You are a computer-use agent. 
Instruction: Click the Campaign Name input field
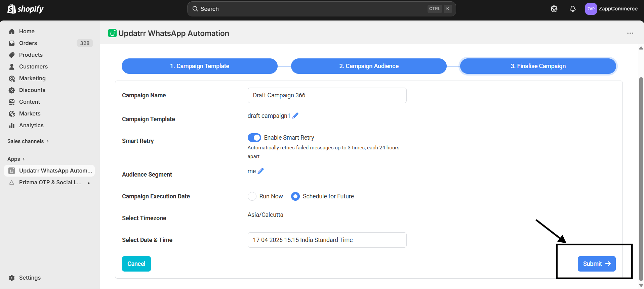pos(327,95)
